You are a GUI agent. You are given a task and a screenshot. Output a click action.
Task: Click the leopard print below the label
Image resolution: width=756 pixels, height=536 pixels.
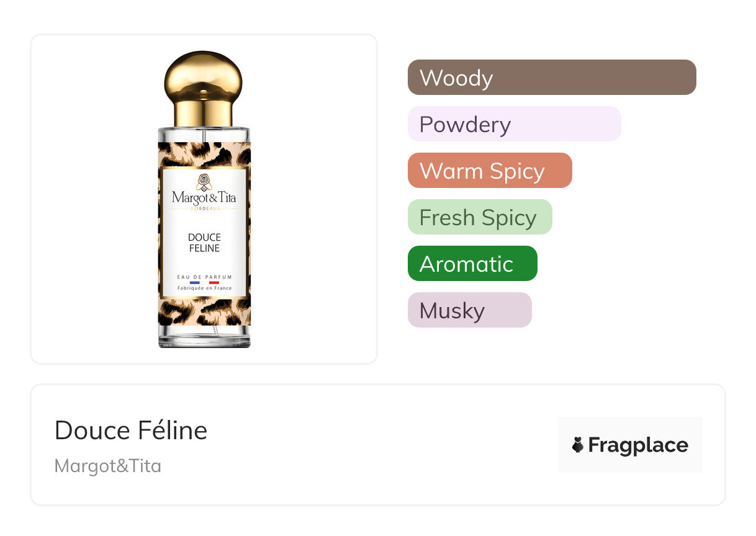(x=204, y=311)
